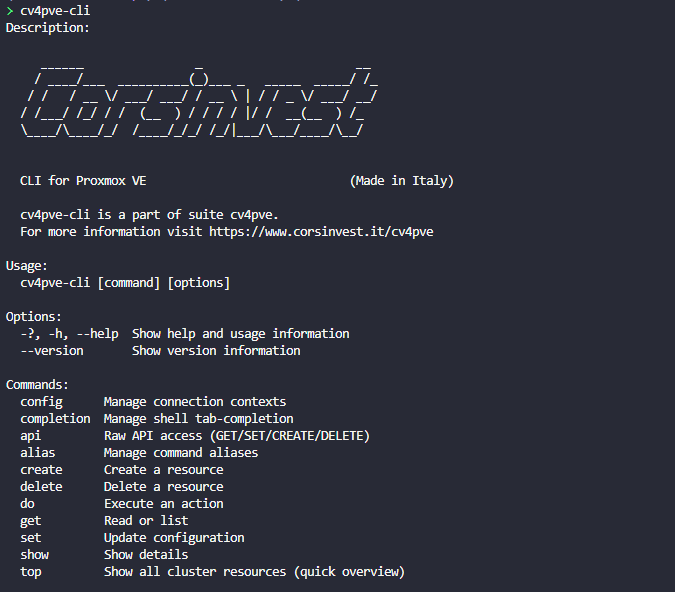This screenshot has width=675, height=592.
Task: Click the 'Description:' heading
Action: tap(47, 28)
